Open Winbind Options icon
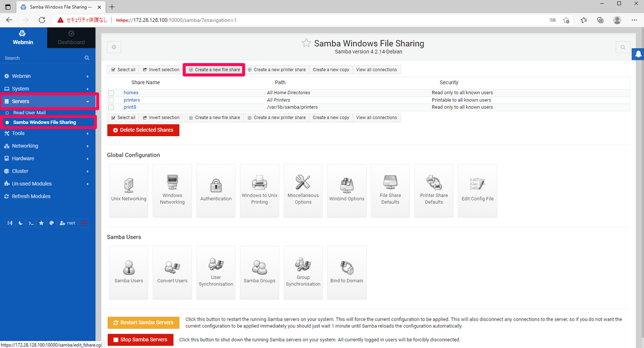Viewport: 644px width, 348px height. pos(347,190)
